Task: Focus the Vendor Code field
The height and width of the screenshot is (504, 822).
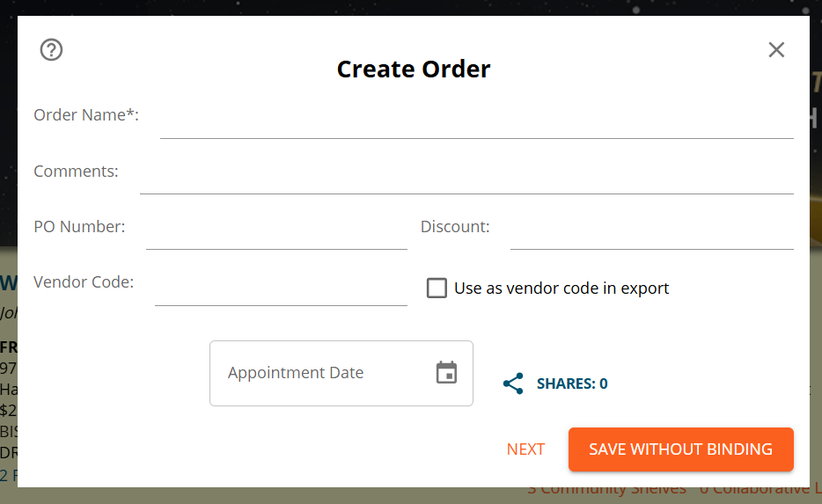Action: pos(281,289)
